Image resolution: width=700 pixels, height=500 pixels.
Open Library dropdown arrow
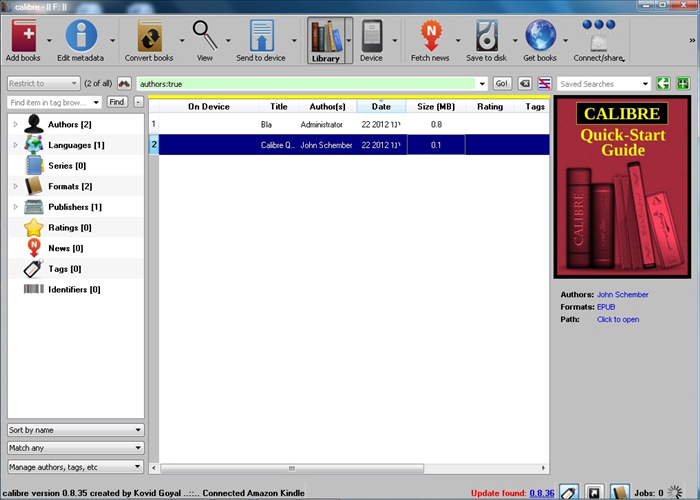(349, 40)
